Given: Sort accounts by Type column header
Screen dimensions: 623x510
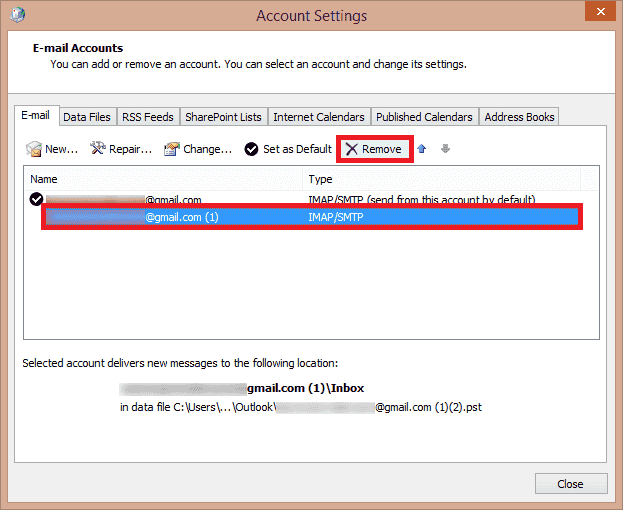Looking at the screenshot, I should pos(440,179).
